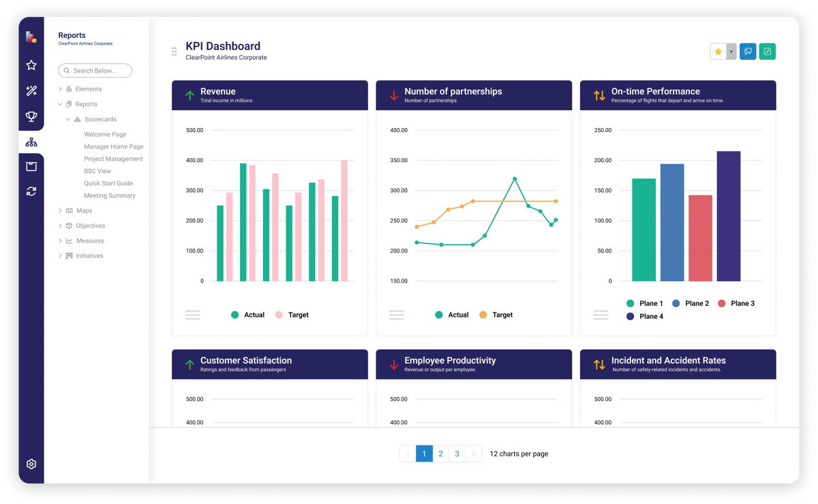The width and height of the screenshot is (818, 504).
Task: Click Employee Productivity red down arrow icon
Action: tap(394, 364)
